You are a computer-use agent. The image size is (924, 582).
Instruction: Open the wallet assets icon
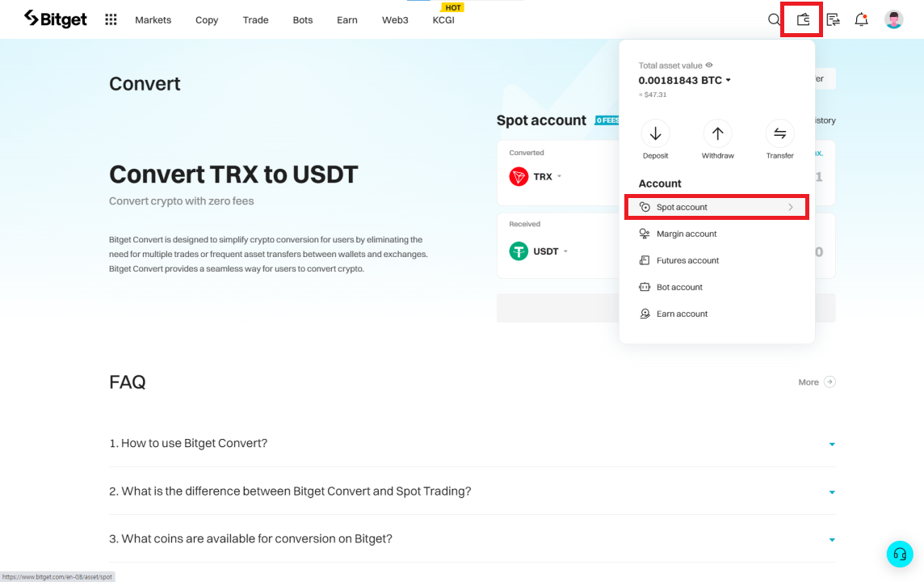point(803,19)
